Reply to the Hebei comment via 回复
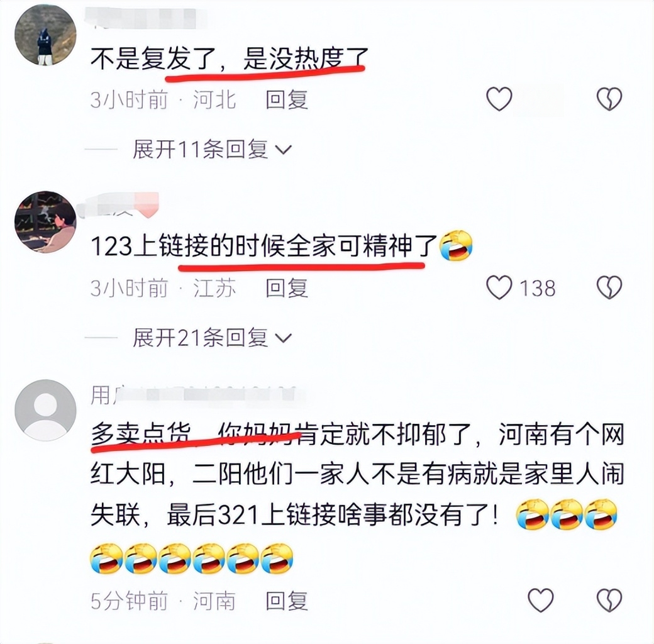 tap(287, 99)
